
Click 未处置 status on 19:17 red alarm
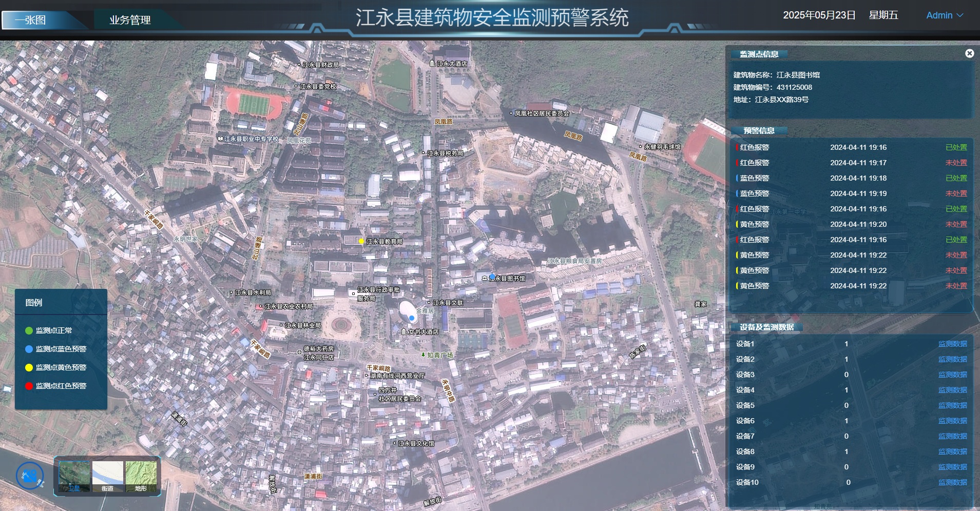[956, 163]
